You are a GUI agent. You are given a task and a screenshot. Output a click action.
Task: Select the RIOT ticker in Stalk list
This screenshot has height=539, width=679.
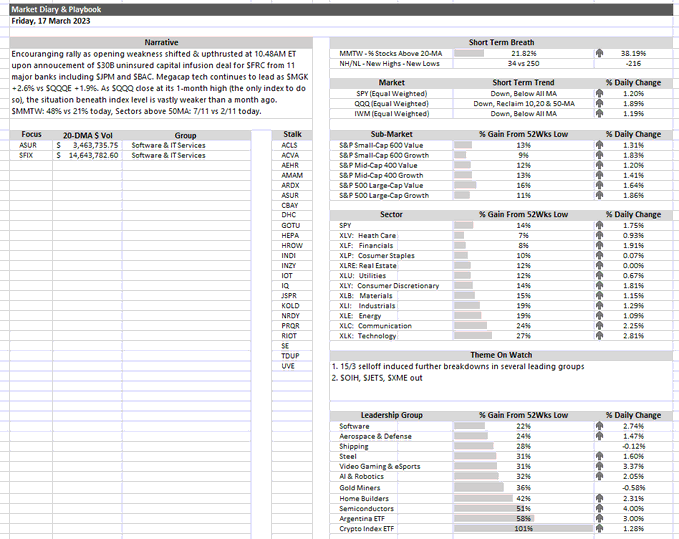pyautogui.click(x=292, y=336)
